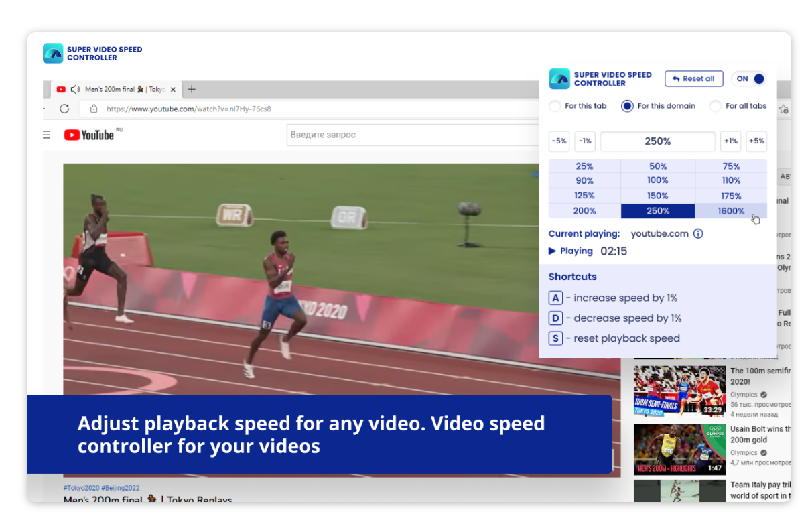Set speed preset to 125%
The height and width of the screenshot is (516, 812).
click(x=584, y=196)
